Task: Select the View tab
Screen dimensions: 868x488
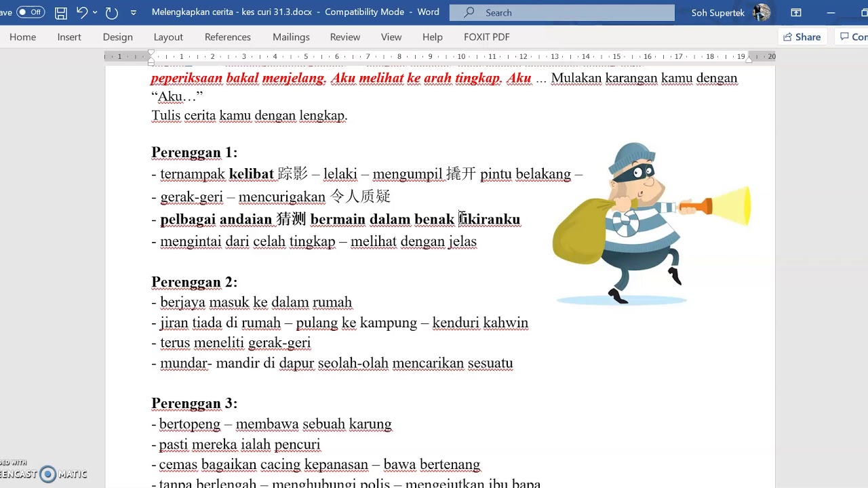Action: click(x=391, y=37)
